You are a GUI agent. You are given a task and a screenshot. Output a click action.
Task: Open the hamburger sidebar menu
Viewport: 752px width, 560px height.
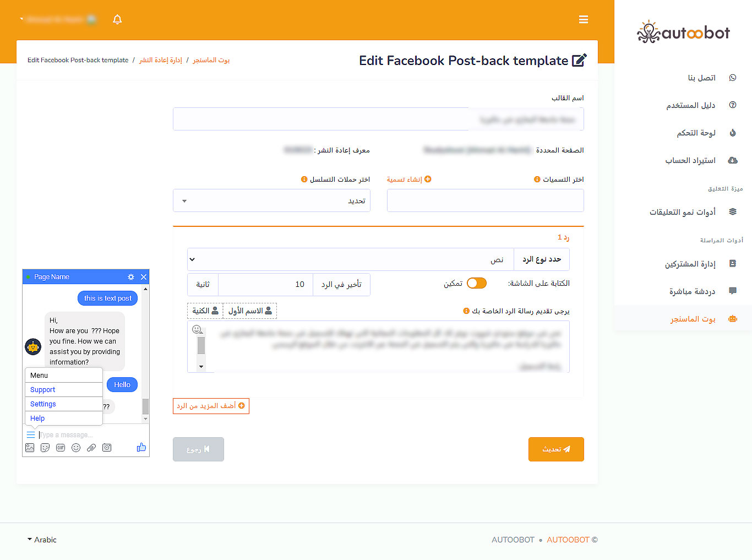(x=584, y=20)
